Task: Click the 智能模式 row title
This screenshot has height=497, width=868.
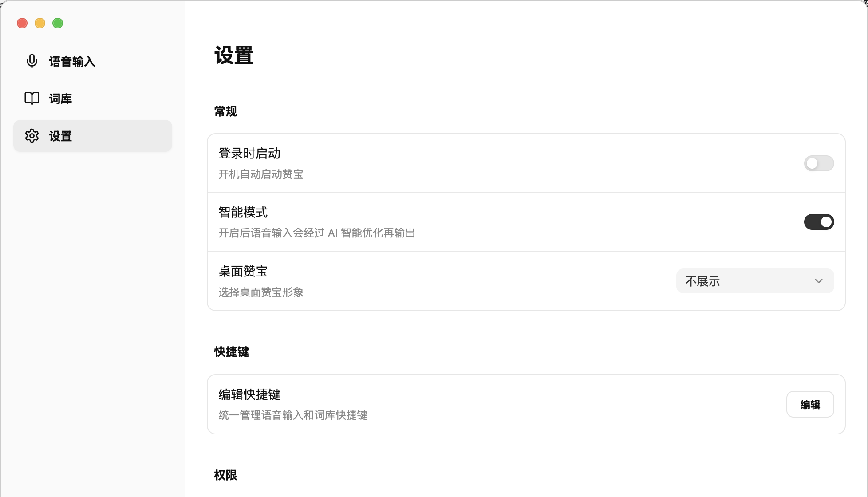Action: (x=243, y=213)
